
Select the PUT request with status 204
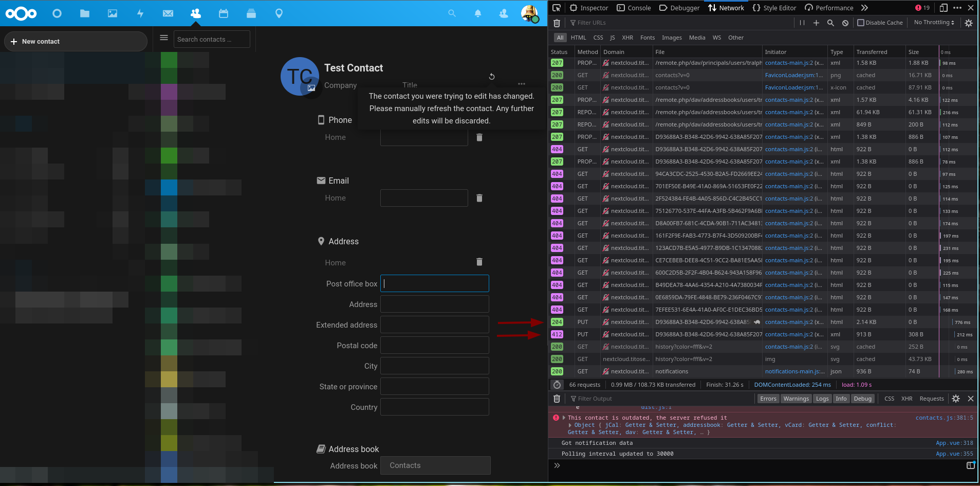click(x=763, y=322)
